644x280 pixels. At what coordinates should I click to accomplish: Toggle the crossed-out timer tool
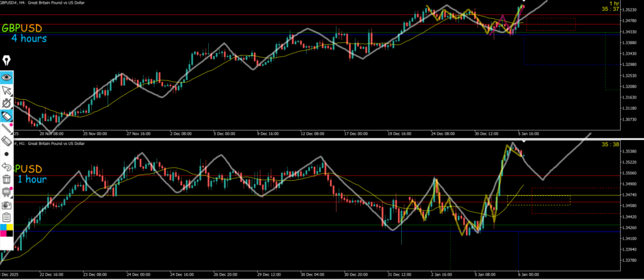coord(7,103)
